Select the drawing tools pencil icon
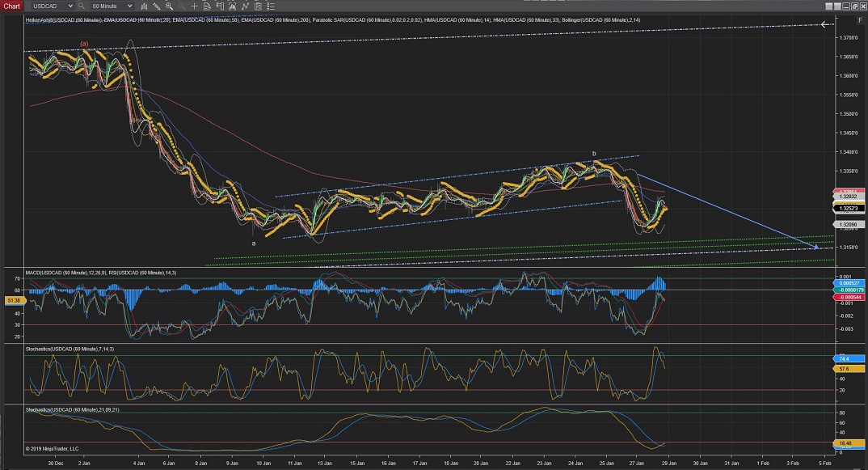The width and height of the screenshot is (868, 470). [x=157, y=6]
